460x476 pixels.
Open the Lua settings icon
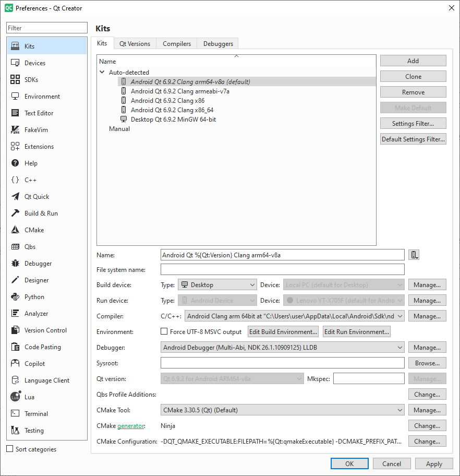[x=16, y=397]
